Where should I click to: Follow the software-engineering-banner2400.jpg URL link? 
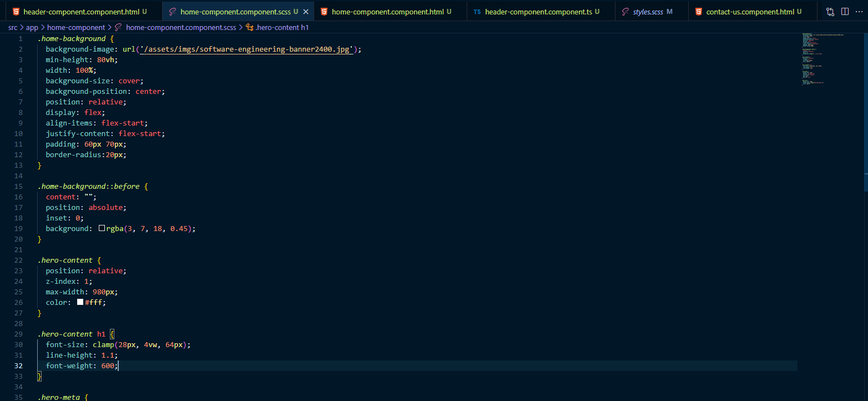click(247, 49)
